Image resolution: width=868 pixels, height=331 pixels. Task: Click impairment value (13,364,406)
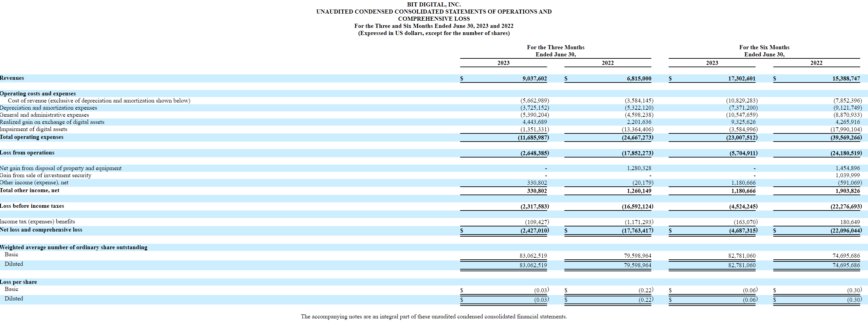coord(637,129)
